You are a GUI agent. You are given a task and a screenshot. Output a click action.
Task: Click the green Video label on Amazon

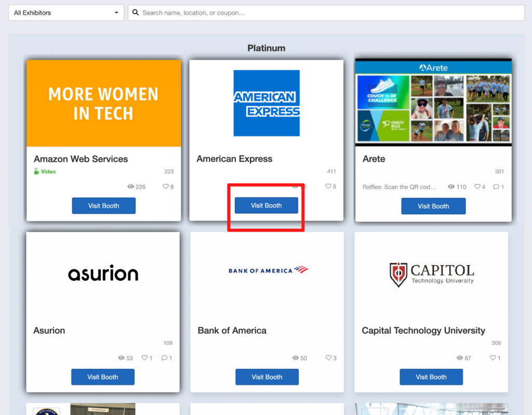click(48, 172)
